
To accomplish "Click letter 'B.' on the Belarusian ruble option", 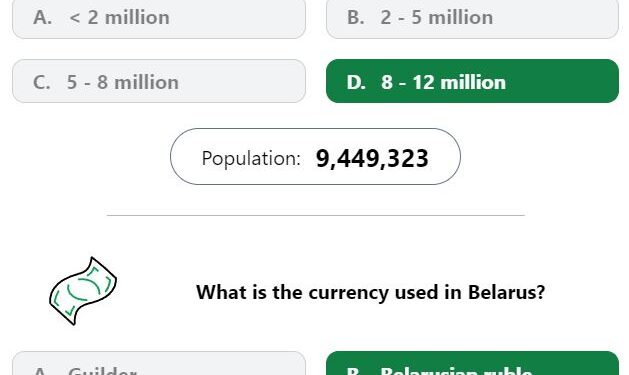I will click(355, 371).
